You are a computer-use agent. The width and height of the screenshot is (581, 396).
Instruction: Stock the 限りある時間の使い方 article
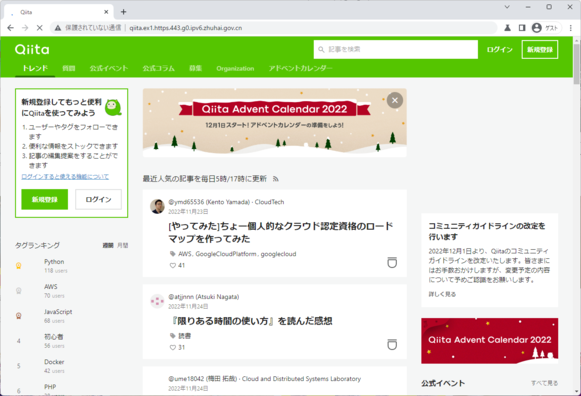click(392, 345)
